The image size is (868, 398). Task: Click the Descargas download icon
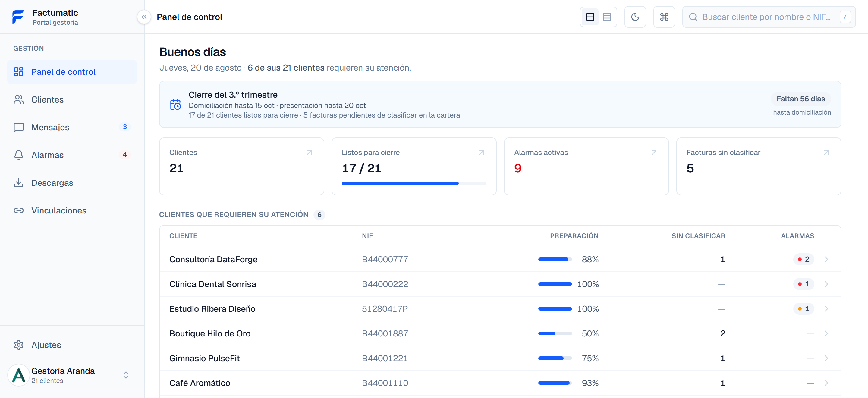click(x=18, y=183)
